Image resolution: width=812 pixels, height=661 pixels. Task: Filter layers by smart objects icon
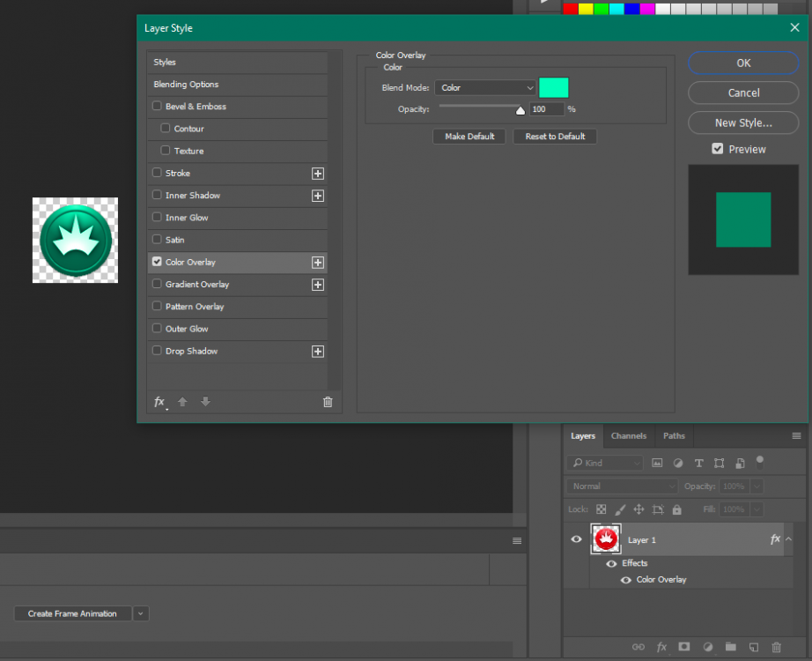(x=740, y=463)
